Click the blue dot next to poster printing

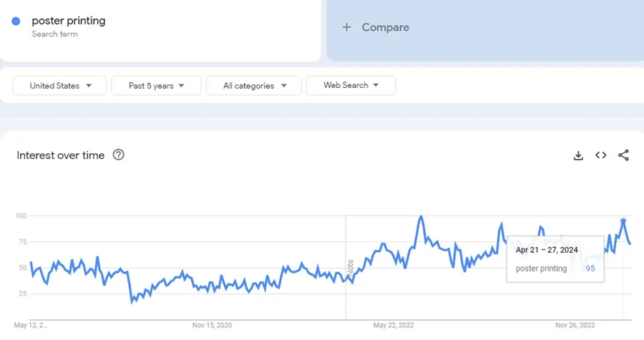(x=16, y=21)
